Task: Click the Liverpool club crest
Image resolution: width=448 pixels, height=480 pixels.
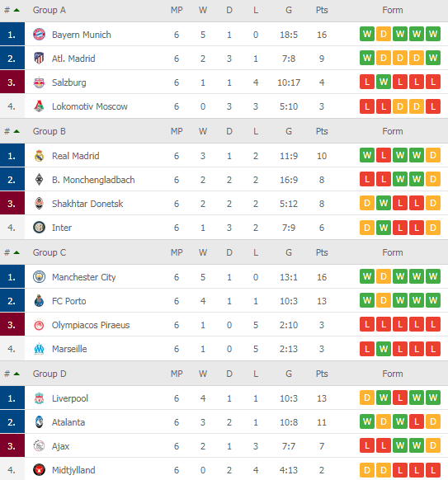Action: [40, 398]
